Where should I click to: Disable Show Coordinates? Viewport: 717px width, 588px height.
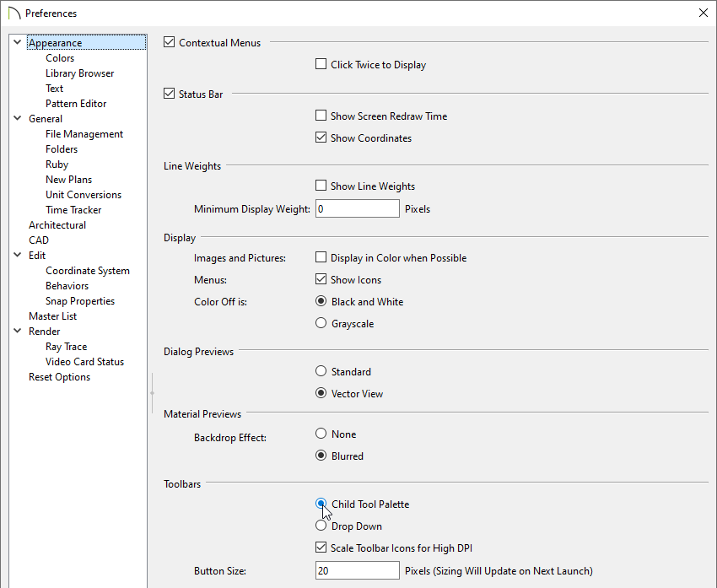click(x=321, y=138)
